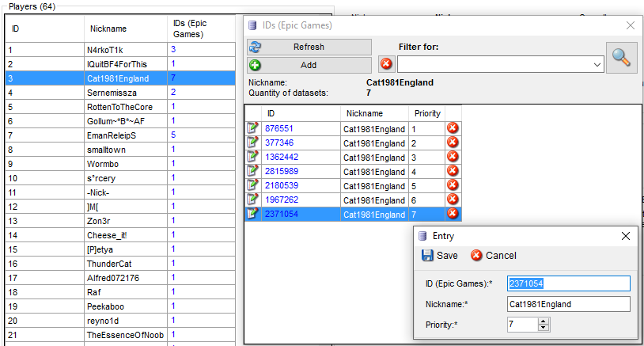Save the entry

(439, 256)
